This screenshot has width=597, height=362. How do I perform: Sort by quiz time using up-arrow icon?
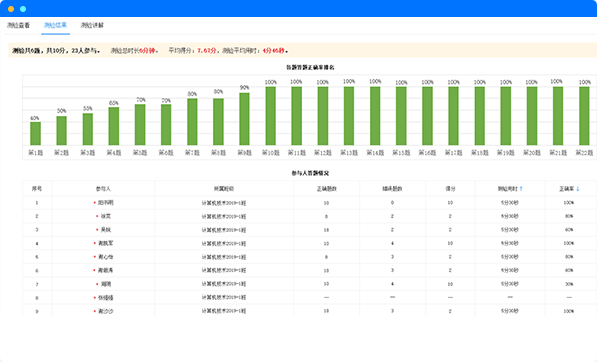tap(521, 188)
